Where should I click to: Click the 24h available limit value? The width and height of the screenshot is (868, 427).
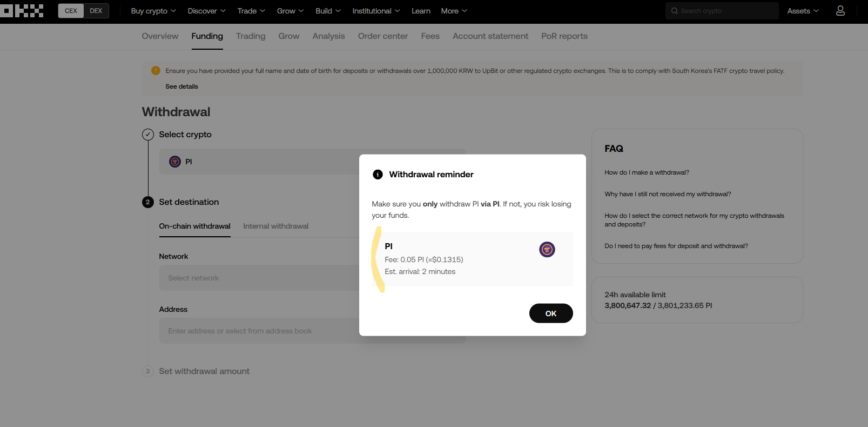(x=658, y=305)
